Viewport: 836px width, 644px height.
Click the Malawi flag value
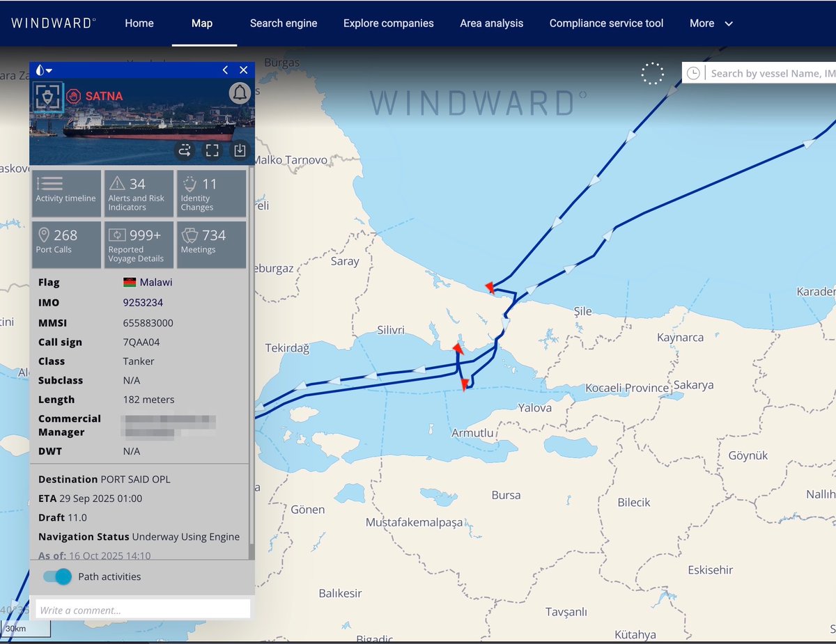(148, 283)
